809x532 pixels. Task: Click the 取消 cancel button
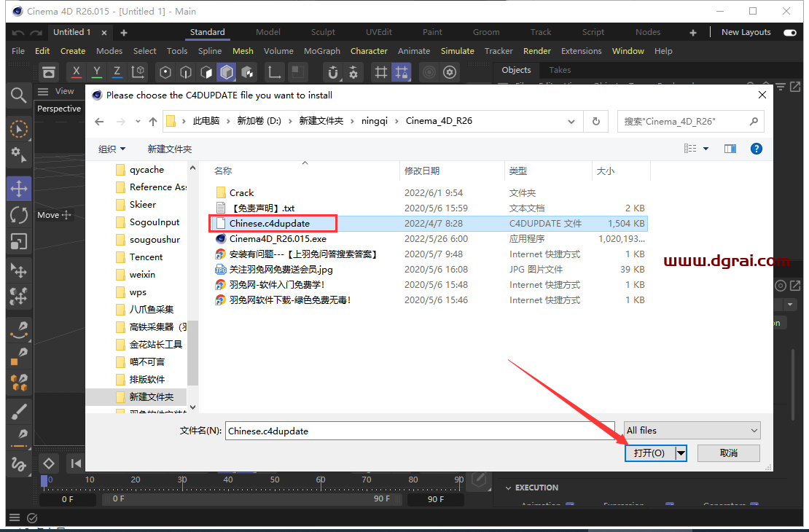click(x=728, y=453)
